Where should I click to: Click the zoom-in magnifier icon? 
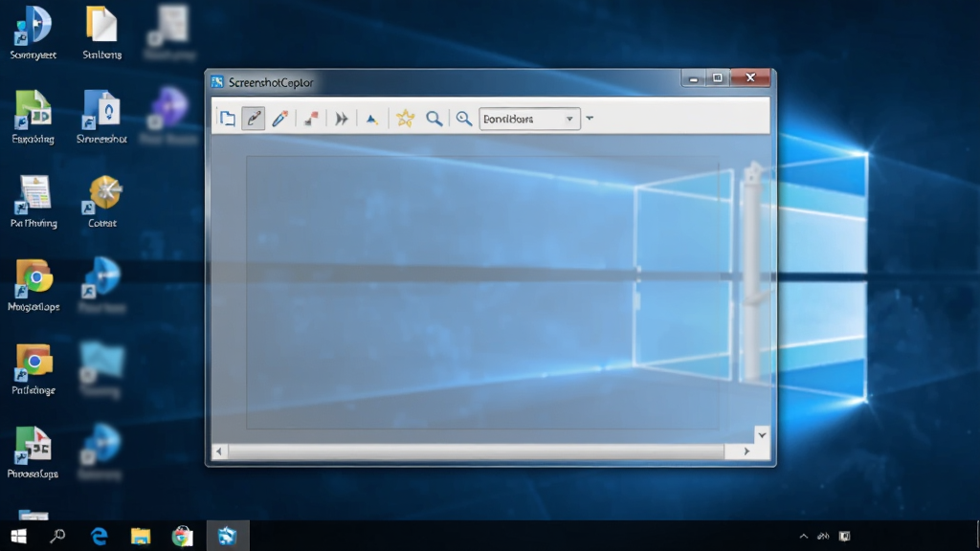click(463, 119)
